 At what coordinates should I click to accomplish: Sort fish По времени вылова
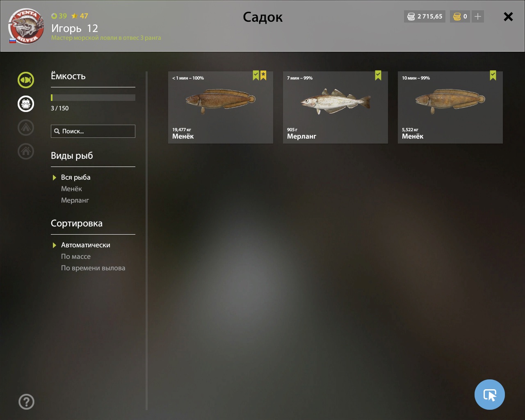click(93, 268)
